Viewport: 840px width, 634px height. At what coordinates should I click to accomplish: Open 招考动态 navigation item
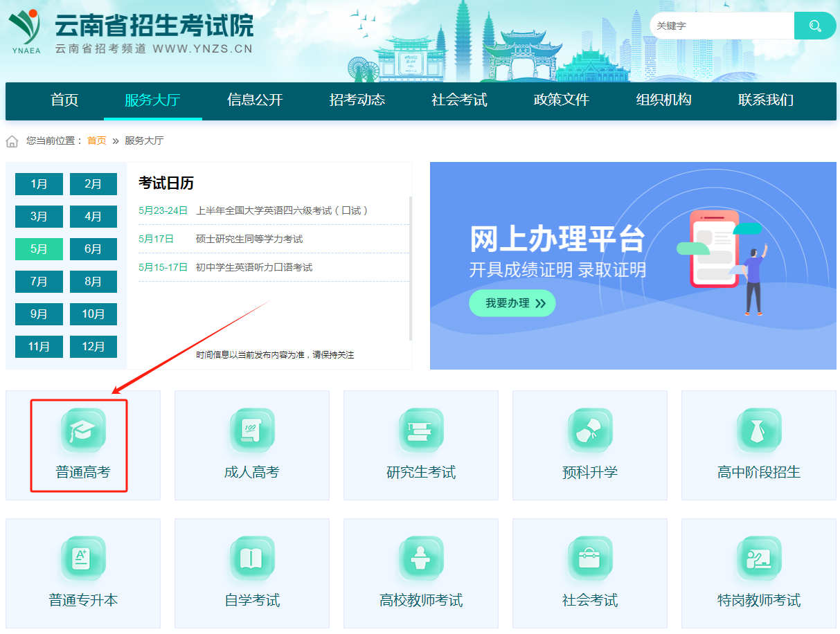tap(357, 100)
